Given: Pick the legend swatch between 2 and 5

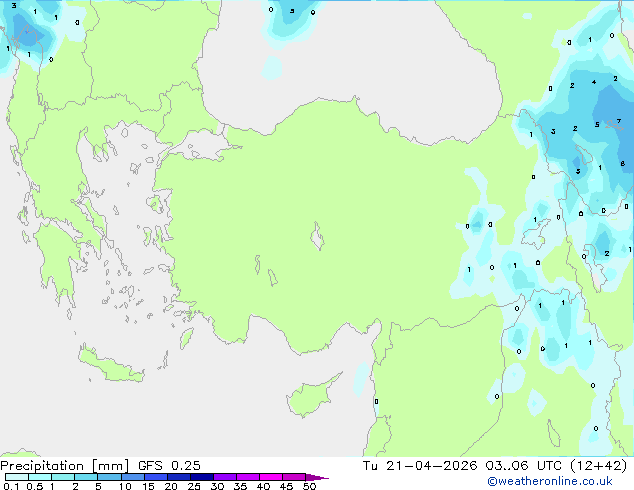Looking at the screenshot, I should (x=86, y=477).
